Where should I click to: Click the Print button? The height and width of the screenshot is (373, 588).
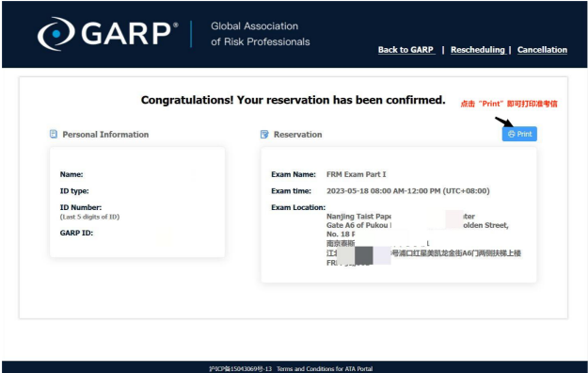(x=519, y=134)
